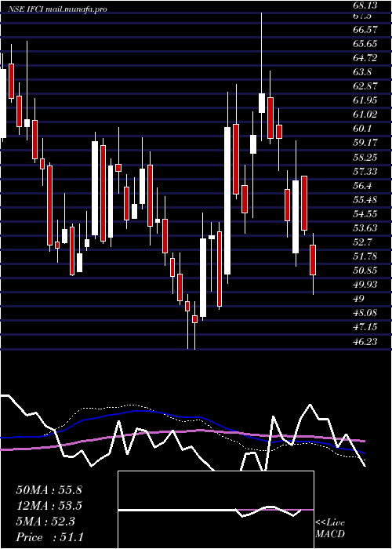Click the Price : 51.1 readout
392x549 pixels.
[x=49, y=537]
